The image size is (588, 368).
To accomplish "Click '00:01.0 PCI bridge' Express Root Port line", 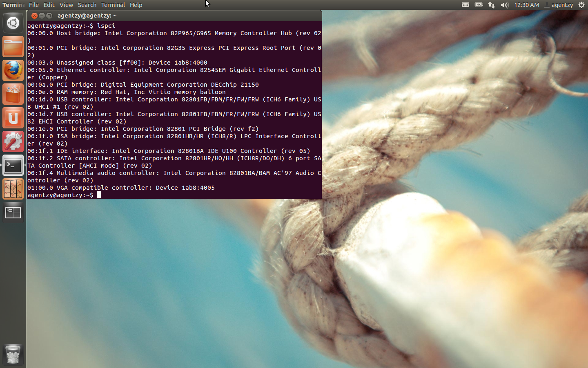I will point(174,52).
